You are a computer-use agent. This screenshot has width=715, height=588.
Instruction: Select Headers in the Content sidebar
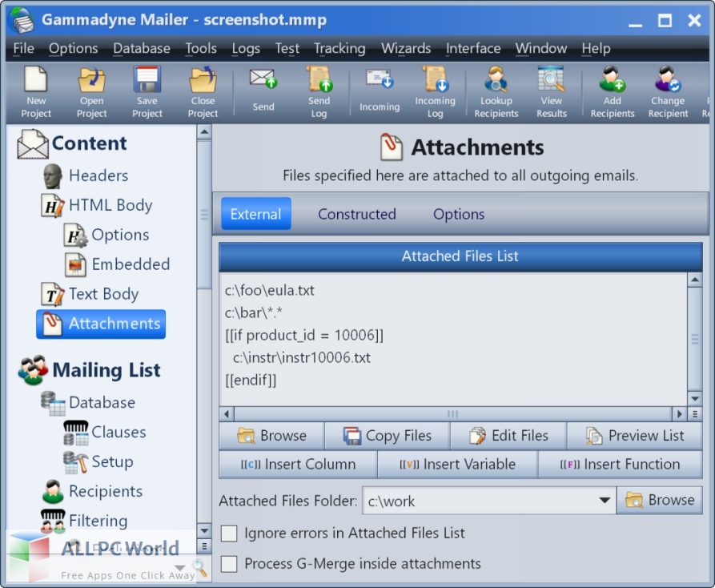coord(86,175)
